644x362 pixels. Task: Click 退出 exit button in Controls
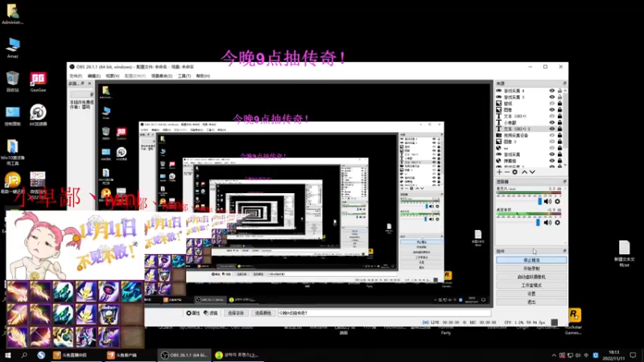pos(531,302)
